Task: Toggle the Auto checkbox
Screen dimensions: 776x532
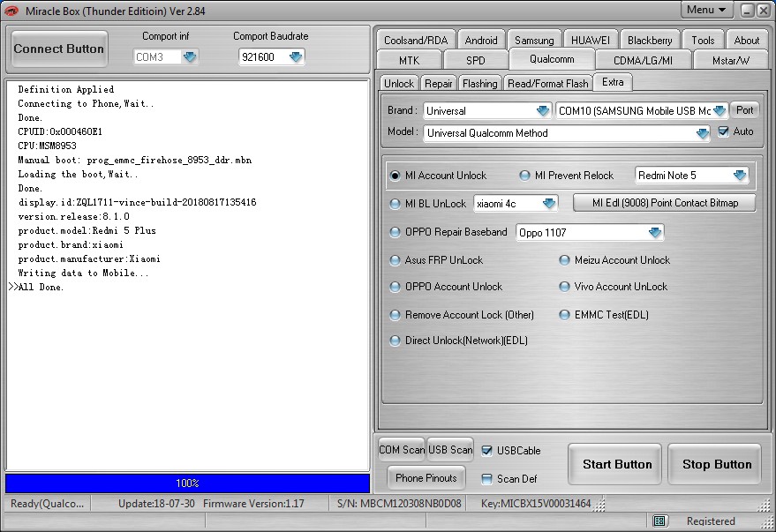Action: coord(723,131)
